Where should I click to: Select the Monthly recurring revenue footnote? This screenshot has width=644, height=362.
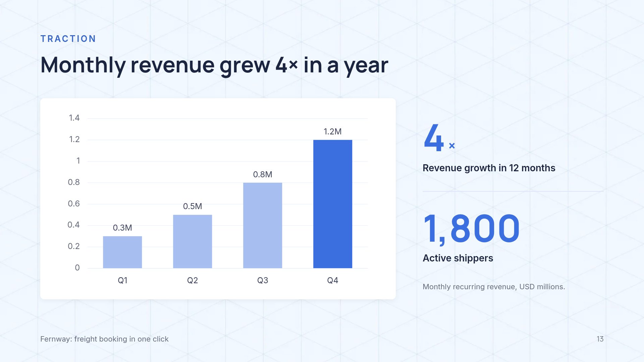coord(494,287)
